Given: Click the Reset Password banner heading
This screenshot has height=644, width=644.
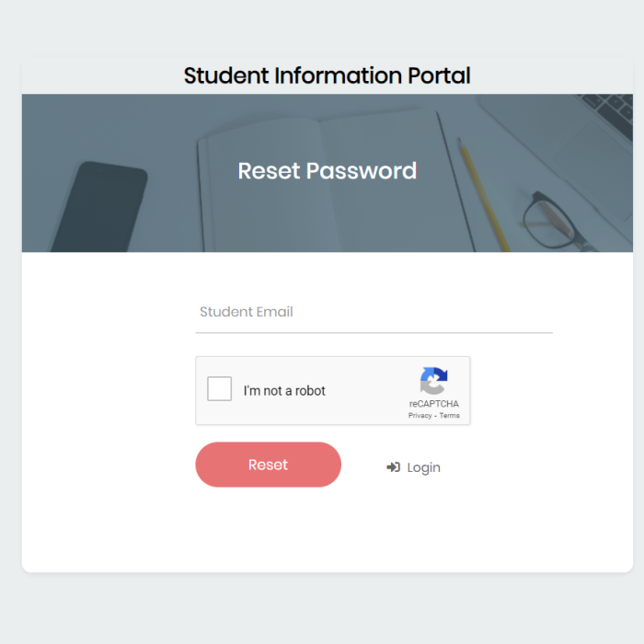Looking at the screenshot, I should [327, 171].
